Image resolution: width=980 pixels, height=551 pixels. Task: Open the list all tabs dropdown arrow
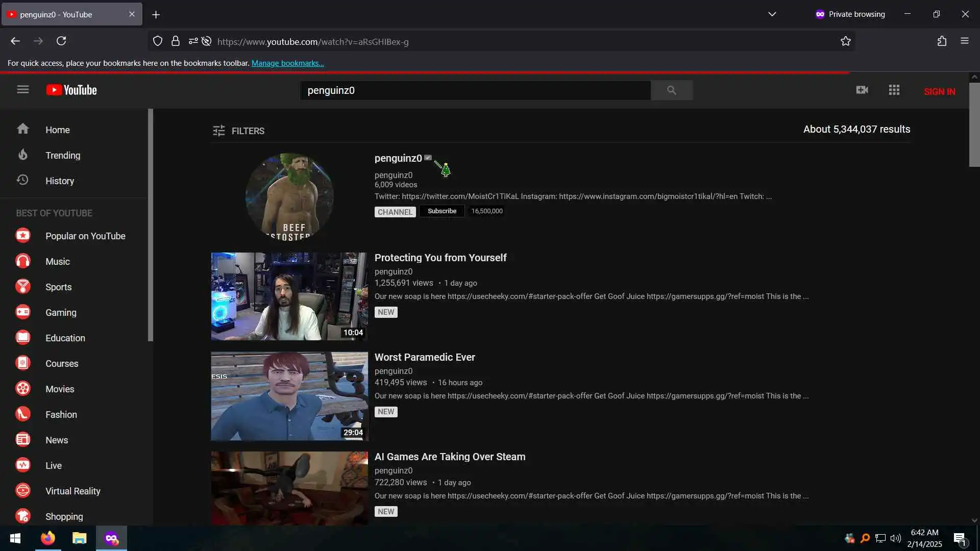[772, 14]
